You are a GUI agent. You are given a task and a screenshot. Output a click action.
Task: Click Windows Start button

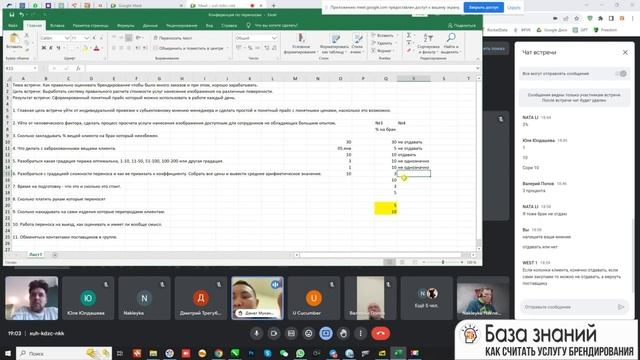coord(8,353)
